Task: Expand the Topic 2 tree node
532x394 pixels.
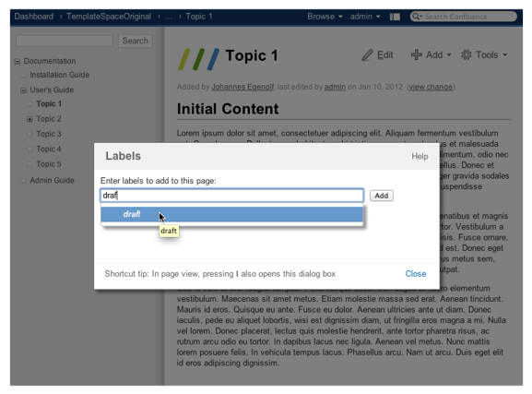Action: coord(30,119)
